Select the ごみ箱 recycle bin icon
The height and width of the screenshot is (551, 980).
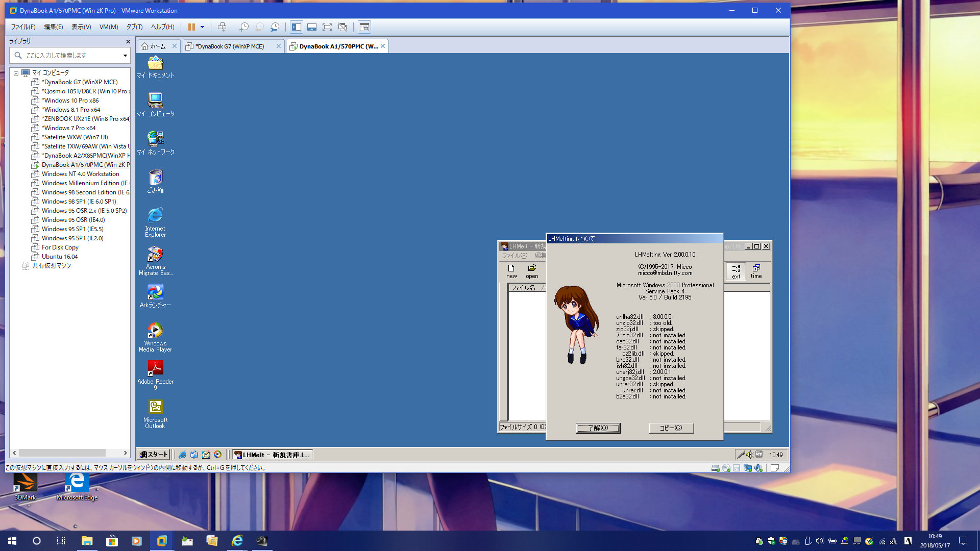tap(155, 181)
